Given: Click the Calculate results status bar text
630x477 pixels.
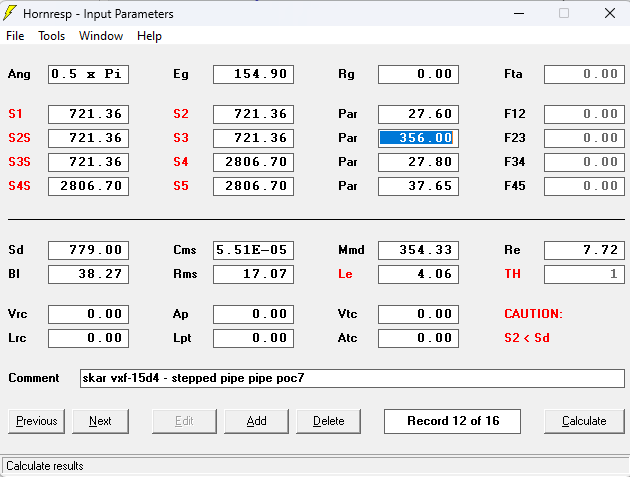Looking at the screenshot, I should pos(45,466).
